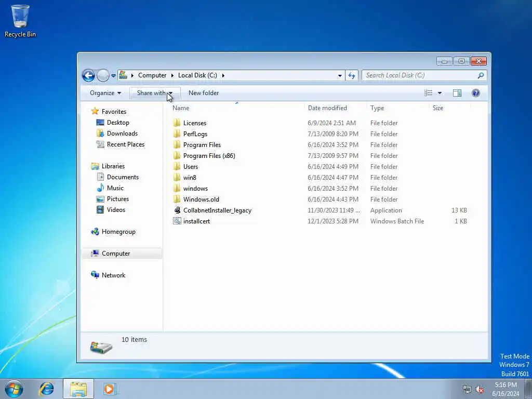Click the search magnifier icon

[x=481, y=75]
